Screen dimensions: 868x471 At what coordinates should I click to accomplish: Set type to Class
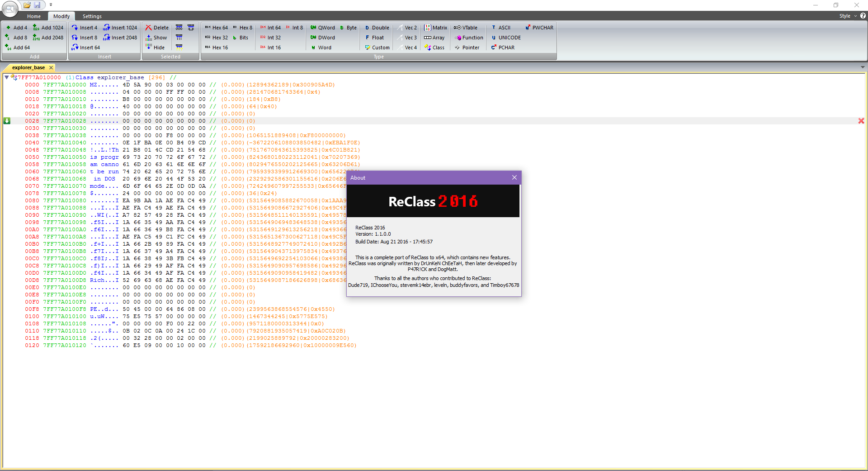[x=434, y=48]
